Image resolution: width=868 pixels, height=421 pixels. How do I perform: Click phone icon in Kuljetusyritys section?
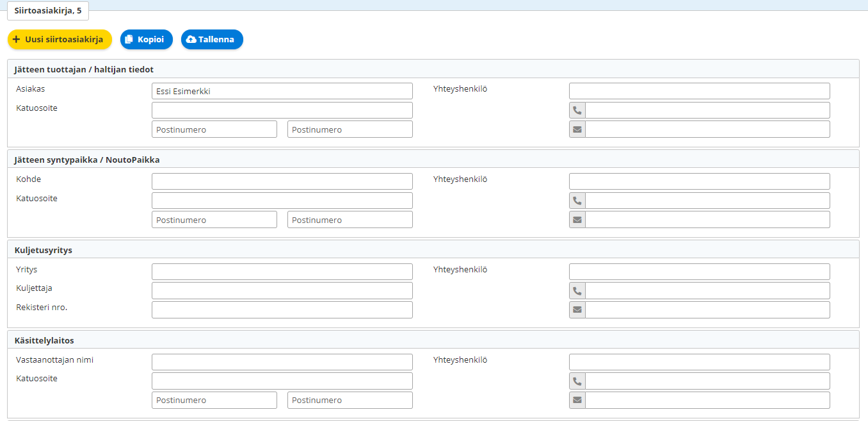pos(577,291)
